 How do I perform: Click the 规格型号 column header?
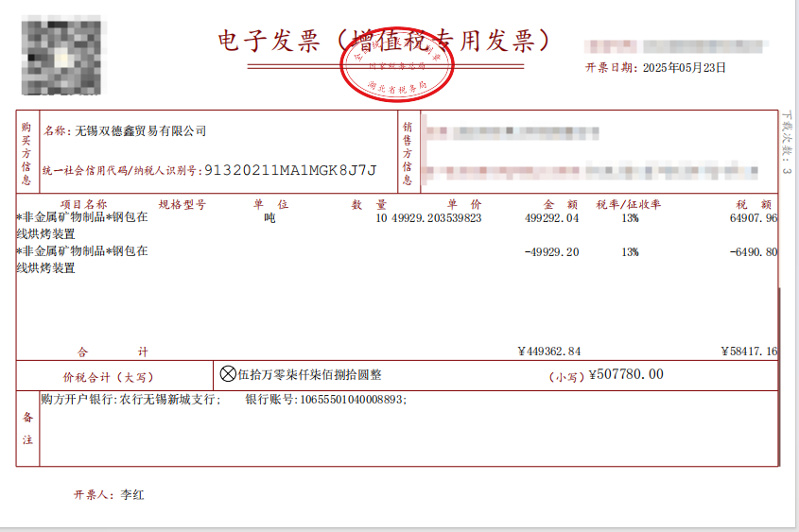pyautogui.click(x=182, y=205)
